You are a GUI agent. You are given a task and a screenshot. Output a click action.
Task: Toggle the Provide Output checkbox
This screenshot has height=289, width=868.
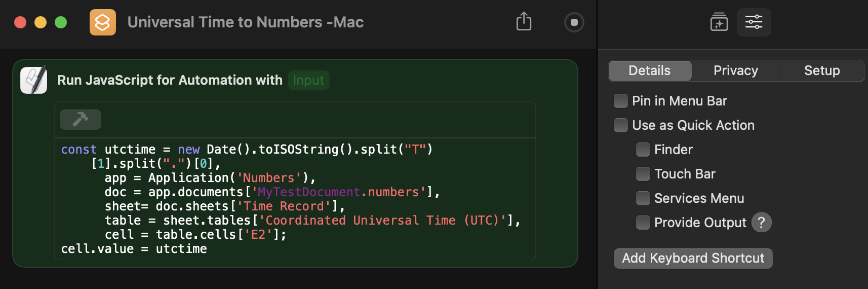click(643, 223)
